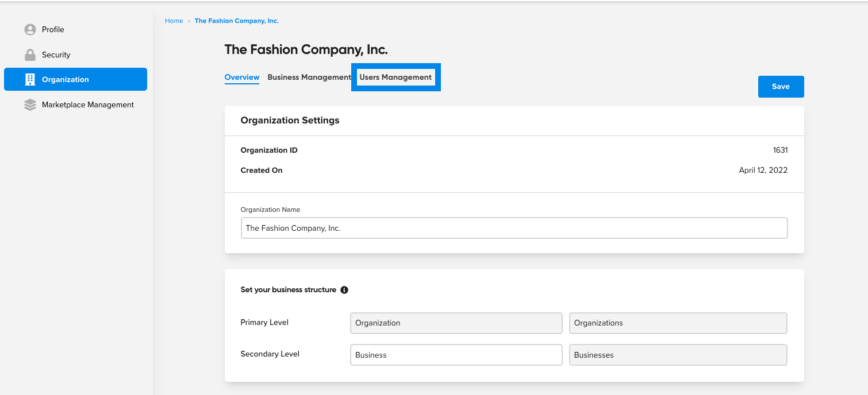Click the Primary Level label
The width and height of the screenshot is (868, 395).
click(x=264, y=323)
